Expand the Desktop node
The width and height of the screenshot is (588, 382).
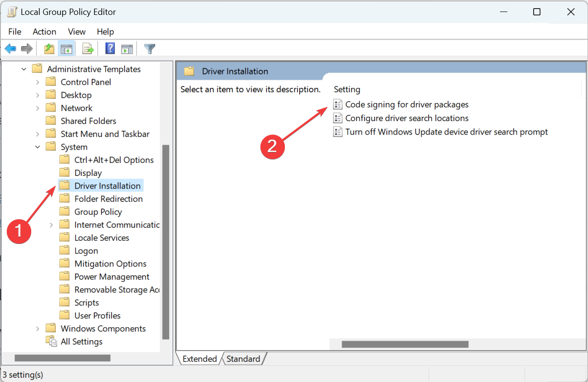click(37, 95)
